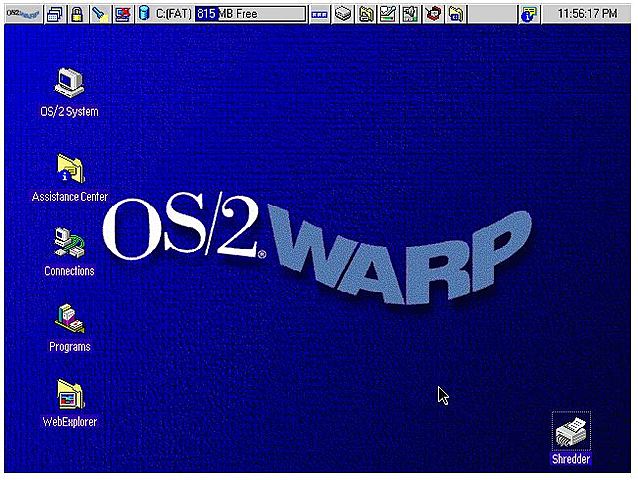Click the Shut Down computer icon
638x480 pixels.
tap(122, 14)
